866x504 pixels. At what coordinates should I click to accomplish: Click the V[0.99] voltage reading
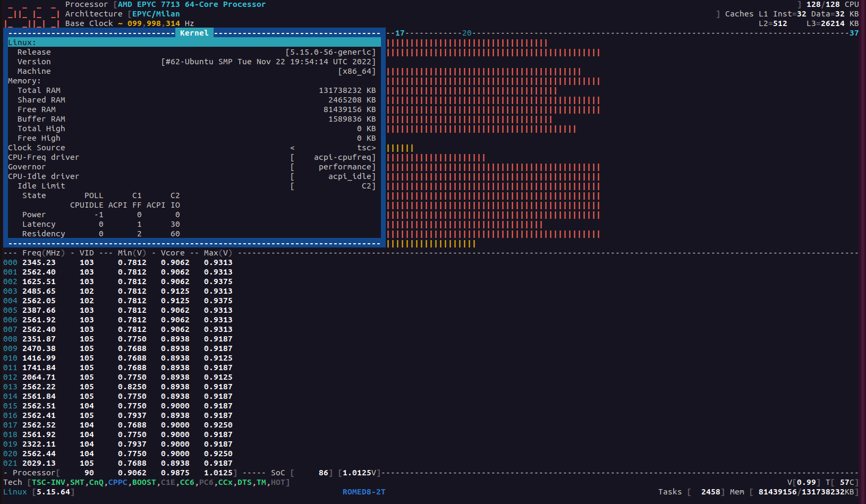(x=804, y=482)
